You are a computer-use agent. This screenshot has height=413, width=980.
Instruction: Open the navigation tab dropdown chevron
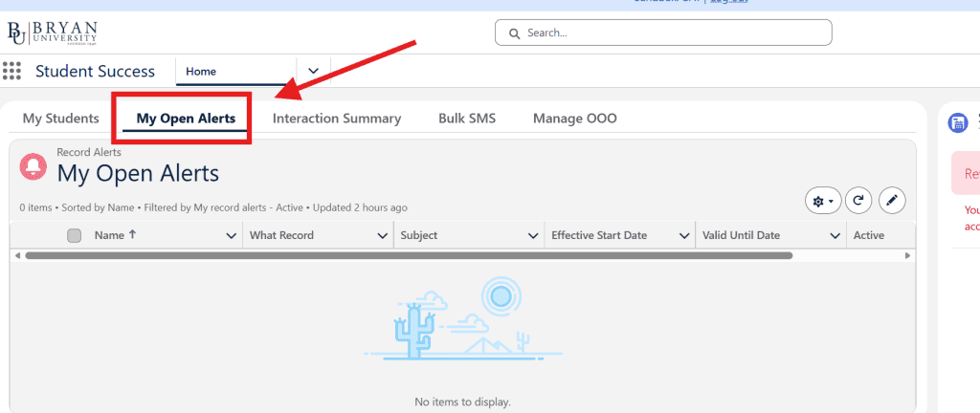click(314, 71)
